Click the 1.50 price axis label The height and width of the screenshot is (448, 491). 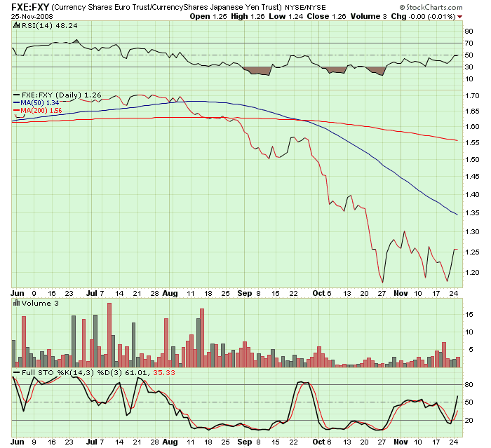pyautogui.click(x=473, y=160)
